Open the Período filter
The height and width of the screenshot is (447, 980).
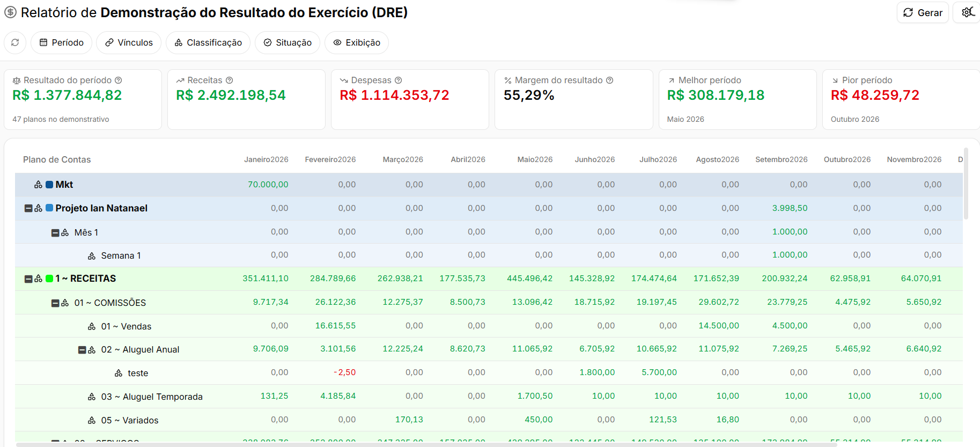(61, 42)
